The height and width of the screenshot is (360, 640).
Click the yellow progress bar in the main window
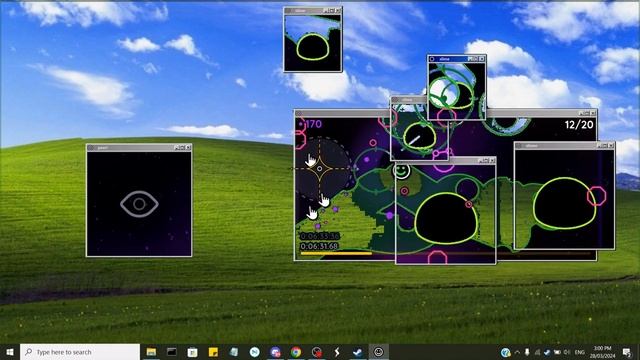(336, 253)
